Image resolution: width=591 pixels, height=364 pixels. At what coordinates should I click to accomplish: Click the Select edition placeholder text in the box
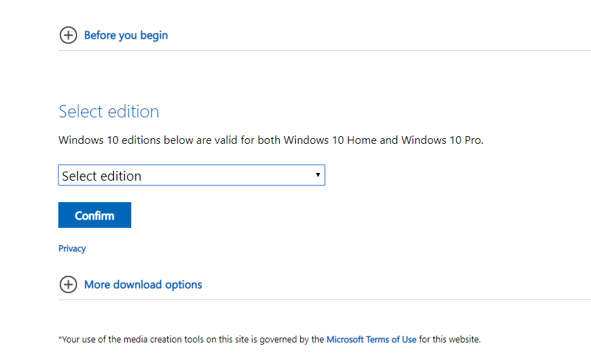(x=101, y=176)
